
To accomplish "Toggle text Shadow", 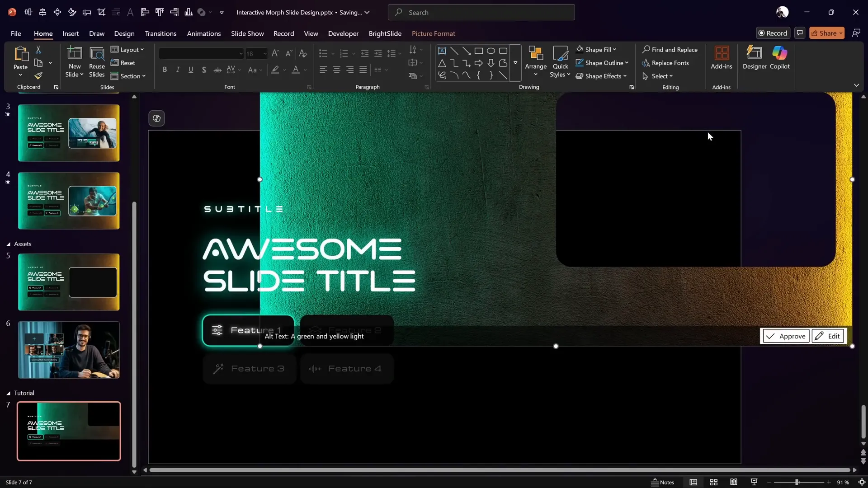I will (x=204, y=70).
